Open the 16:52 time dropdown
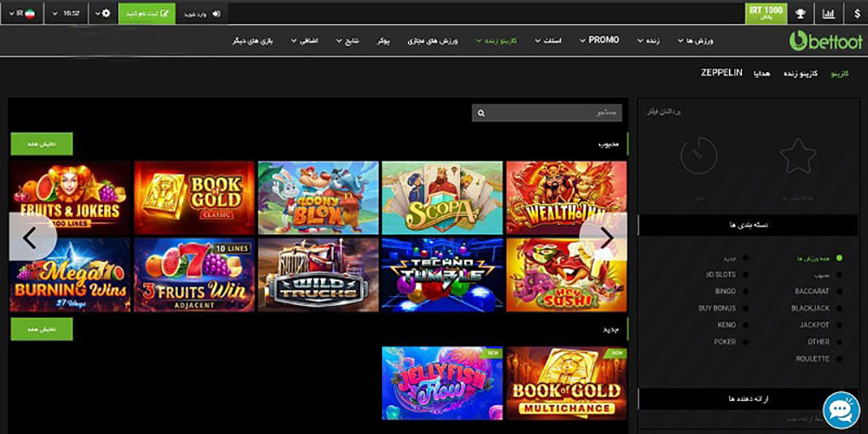Viewport: 868px width, 434px height. 66,14
